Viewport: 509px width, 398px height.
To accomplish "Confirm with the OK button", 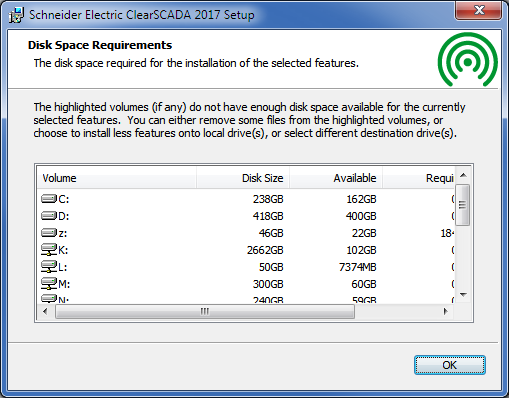I will pyautogui.click(x=450, y=365).
